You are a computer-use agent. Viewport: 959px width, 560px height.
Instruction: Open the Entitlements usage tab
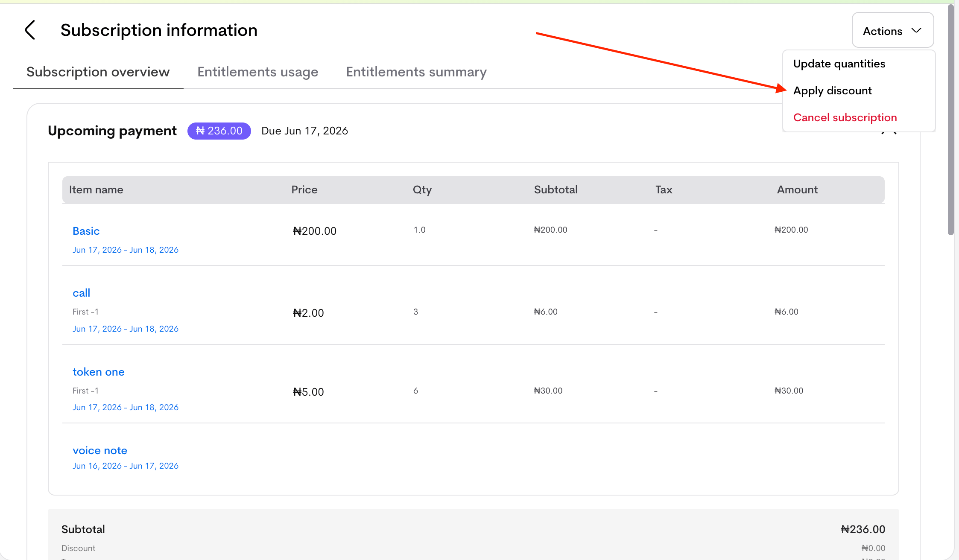tap(257, 72)
